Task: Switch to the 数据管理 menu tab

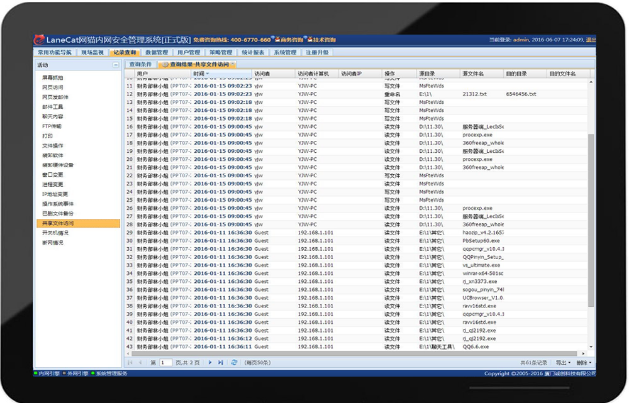Action: click(157, 52)
